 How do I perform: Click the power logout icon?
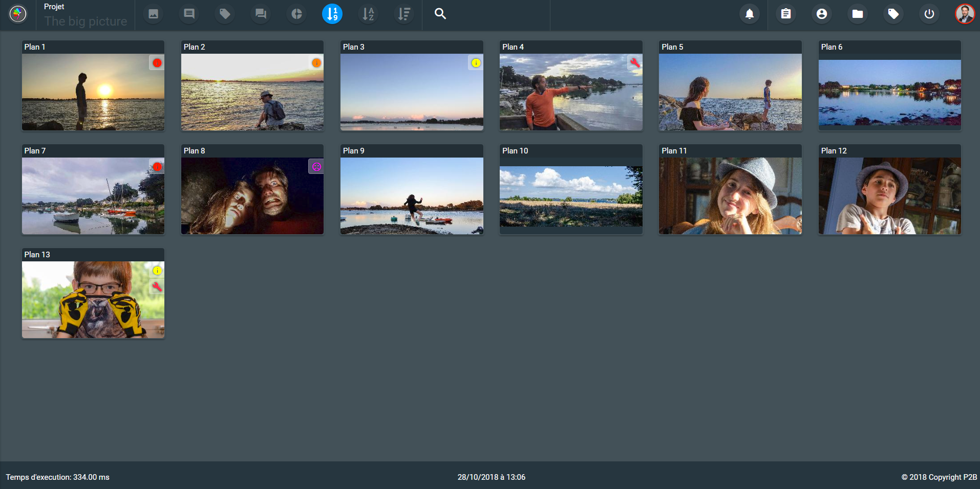point(929,14)
